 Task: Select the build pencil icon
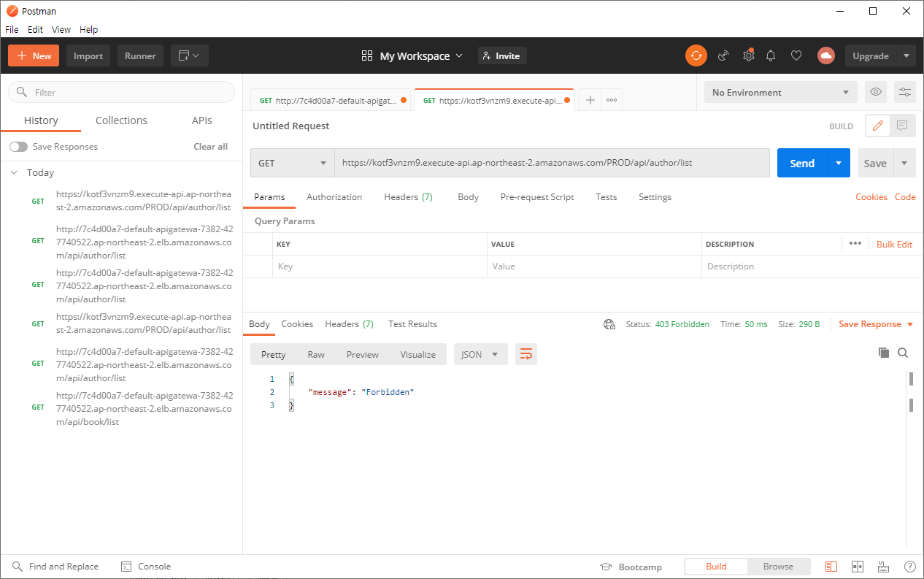tap(878, 126)
